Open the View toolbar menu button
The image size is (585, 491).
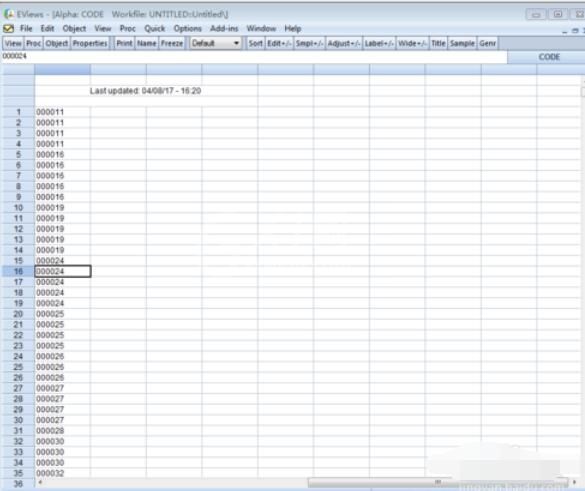(x=13, y=43)
